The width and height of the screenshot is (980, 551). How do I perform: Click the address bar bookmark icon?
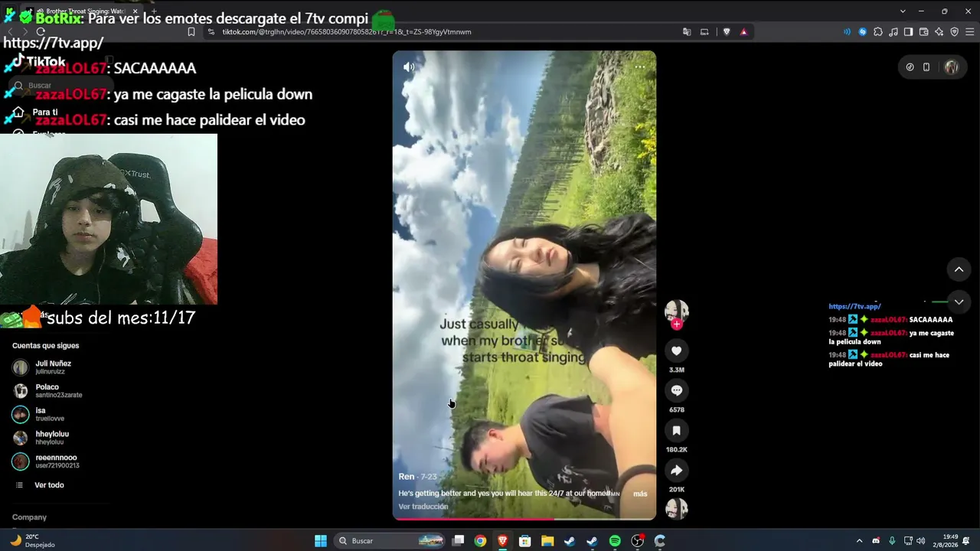191,32
